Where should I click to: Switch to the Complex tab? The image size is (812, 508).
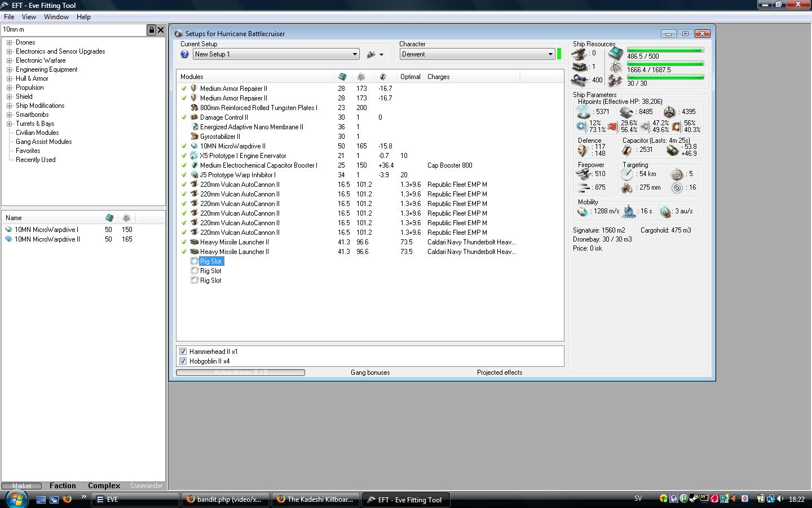click(104, 485)
